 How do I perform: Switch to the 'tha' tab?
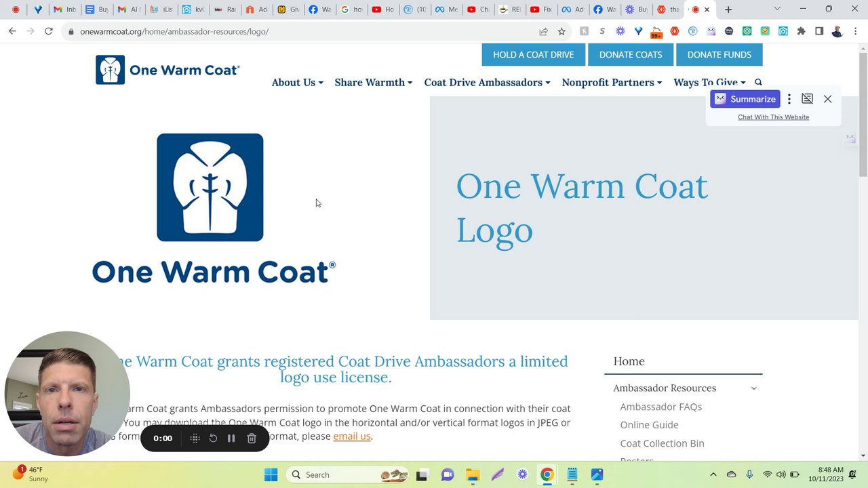pyautogui.click(x=667, y=9)
